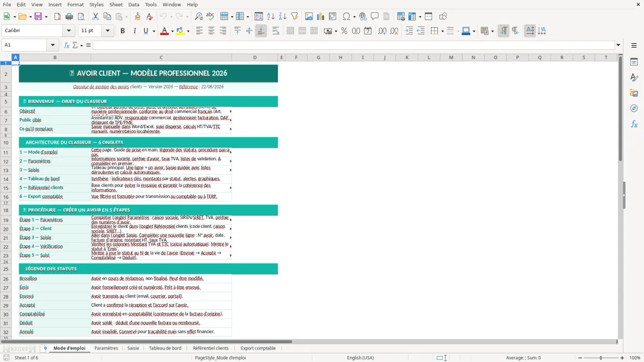Switch to the Paramètres sheet tab

tap(106, 348)
